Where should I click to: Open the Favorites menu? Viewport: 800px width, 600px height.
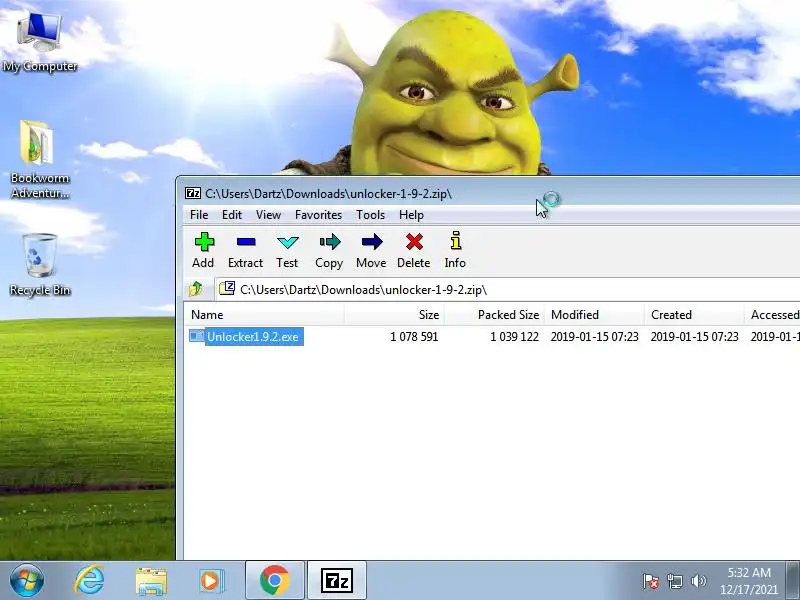[318, 215]
